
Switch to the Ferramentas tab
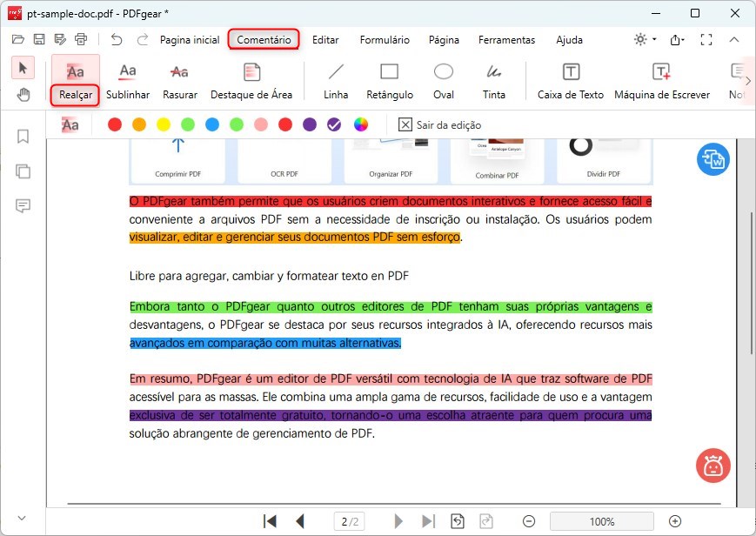[x=506, y=39]
